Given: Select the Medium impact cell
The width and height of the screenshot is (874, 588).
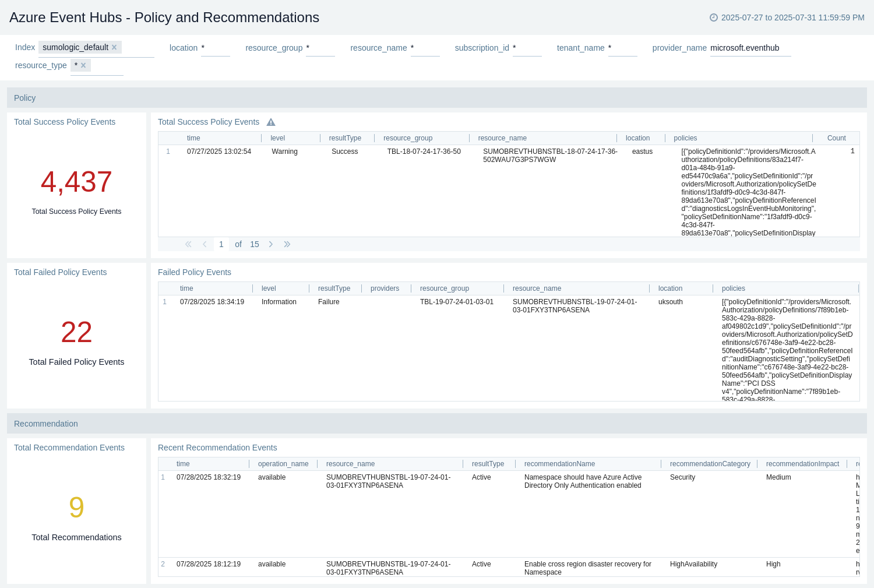Looking at the screenshot, I should (x=778, y=477).
